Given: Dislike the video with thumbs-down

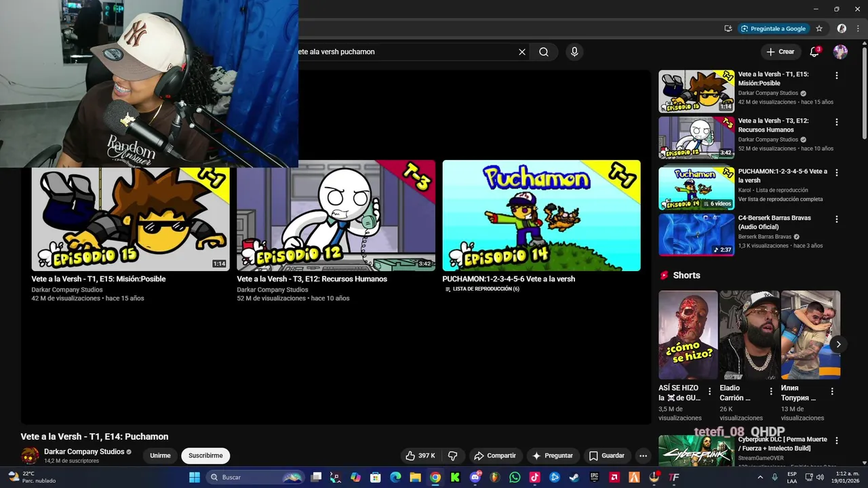Looking at the screenshot, I should tap(453, 455).
